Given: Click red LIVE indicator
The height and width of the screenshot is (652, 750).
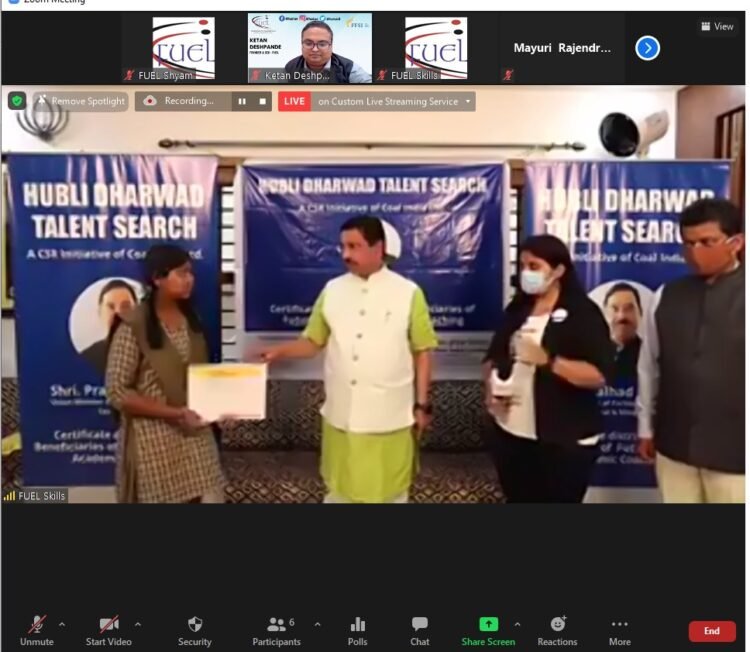Looking at the screenshot, I should click(x=294, y=101).
